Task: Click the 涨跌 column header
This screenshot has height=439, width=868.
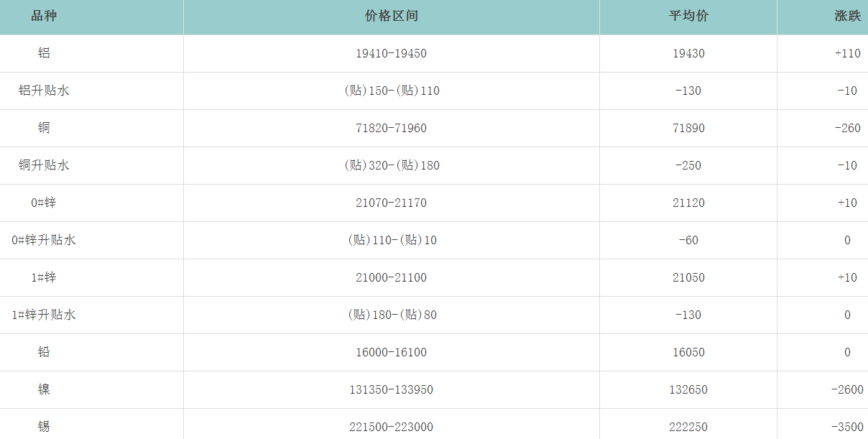Action: 847,16
